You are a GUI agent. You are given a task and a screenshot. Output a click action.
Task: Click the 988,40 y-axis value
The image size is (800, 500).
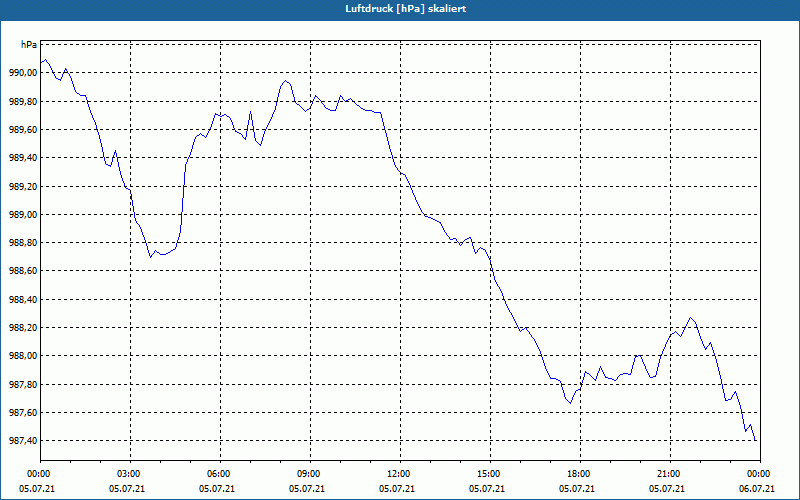click(x=23, y=299)
